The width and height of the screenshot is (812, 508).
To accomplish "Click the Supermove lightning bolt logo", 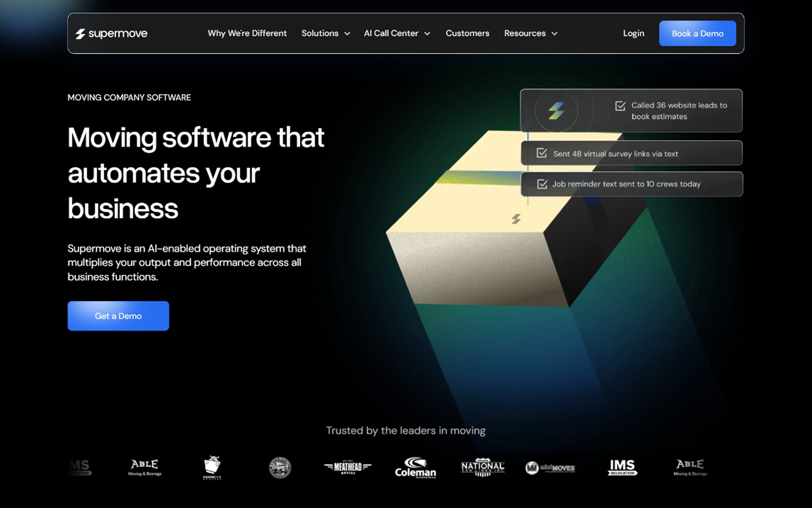I will (x=80, y=34).
